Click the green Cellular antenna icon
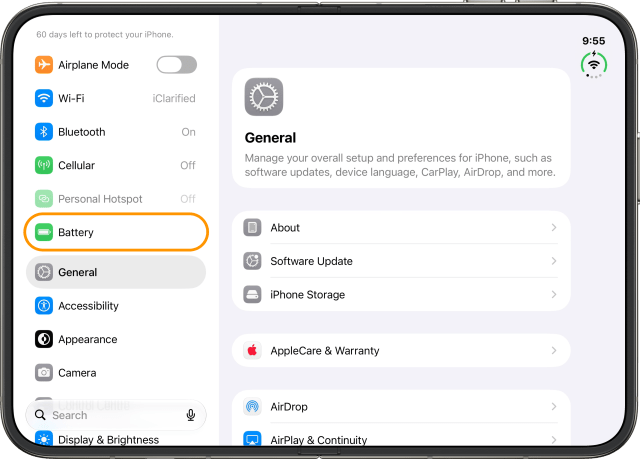Image resolution: width=640 pixels, height=459 pixels. pos(44,165)
